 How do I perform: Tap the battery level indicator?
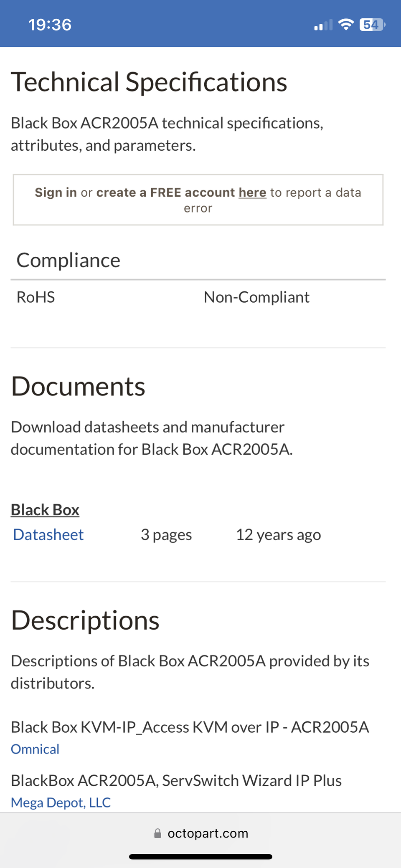click(372, 25)
